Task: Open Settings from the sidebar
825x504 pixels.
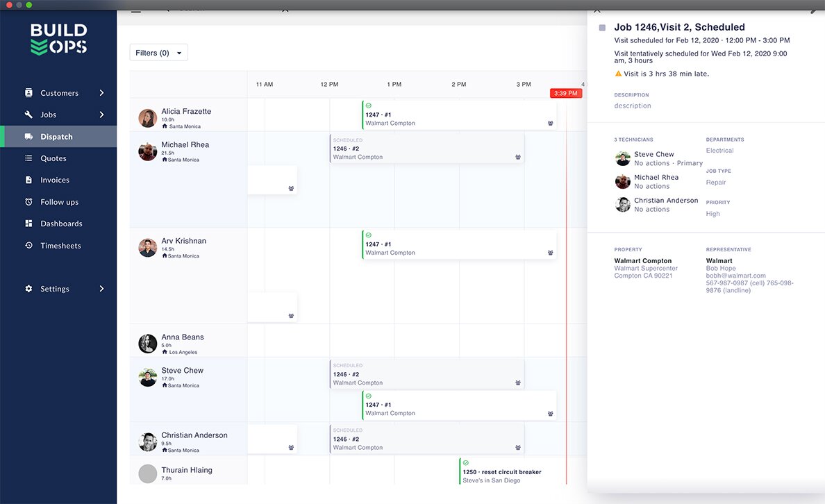Action: (x=58, y=288)
